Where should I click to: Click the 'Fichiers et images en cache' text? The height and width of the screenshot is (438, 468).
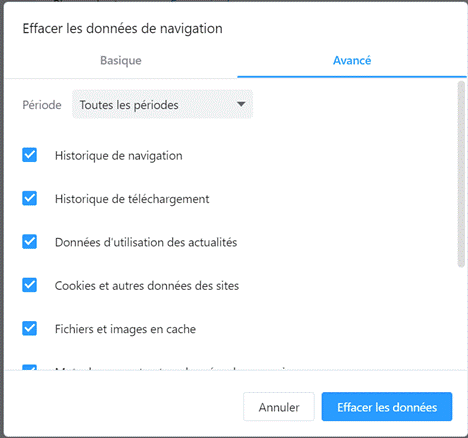[x=125, y=329]
